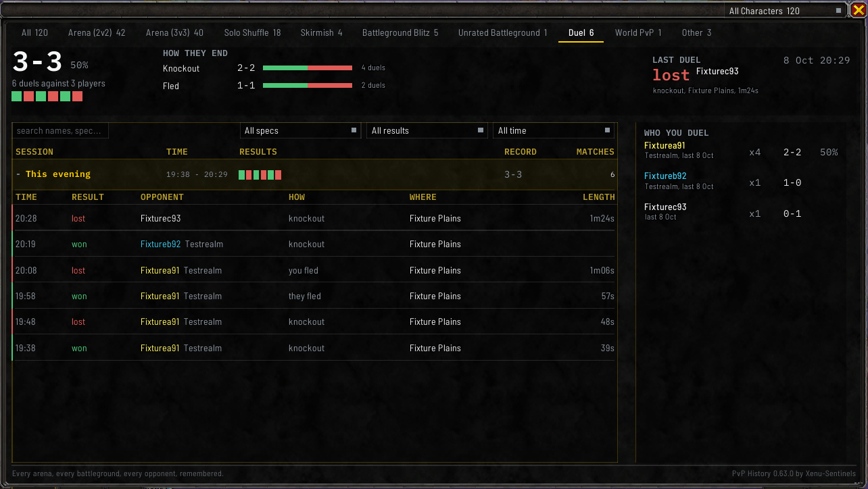Click the 'they fled' outcome text
The width and height of the screenshot is (868, 489).
coord(305,296)
